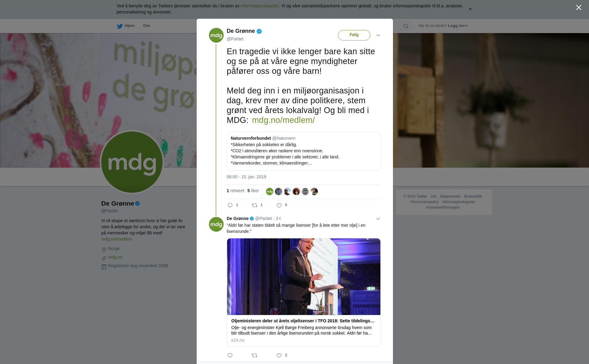
Task: Click the reply icon under e24.no article
Action: tap(230, 355)
